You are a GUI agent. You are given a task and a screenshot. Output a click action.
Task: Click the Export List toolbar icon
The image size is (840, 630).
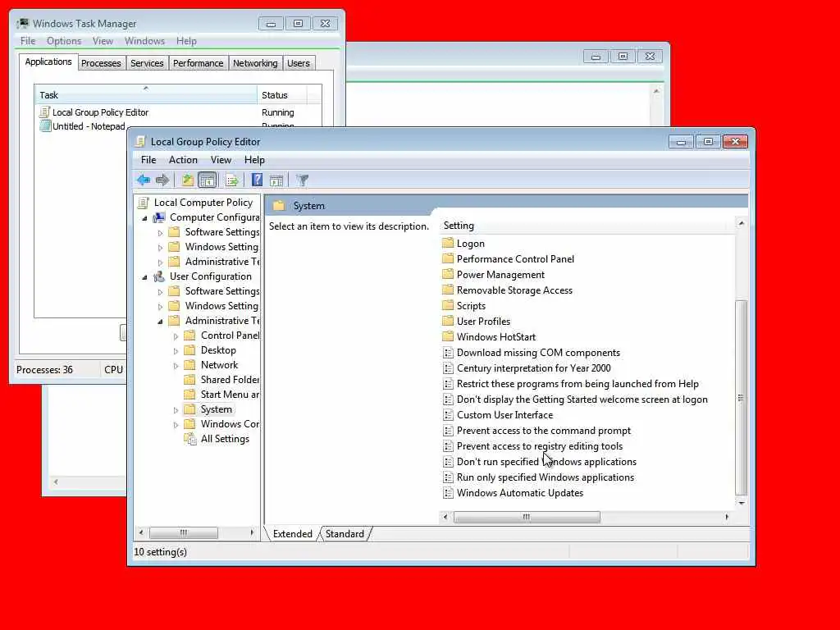[232, 180]
